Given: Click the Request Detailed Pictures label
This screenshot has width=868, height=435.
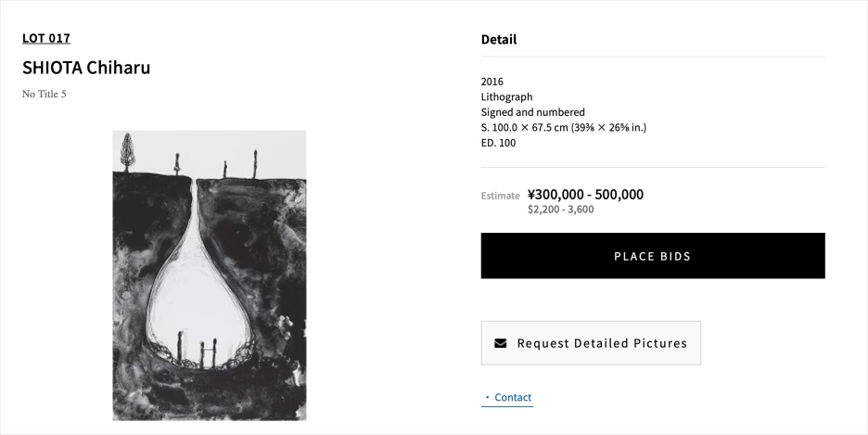Looking at the screenshot, I should 602,343.
